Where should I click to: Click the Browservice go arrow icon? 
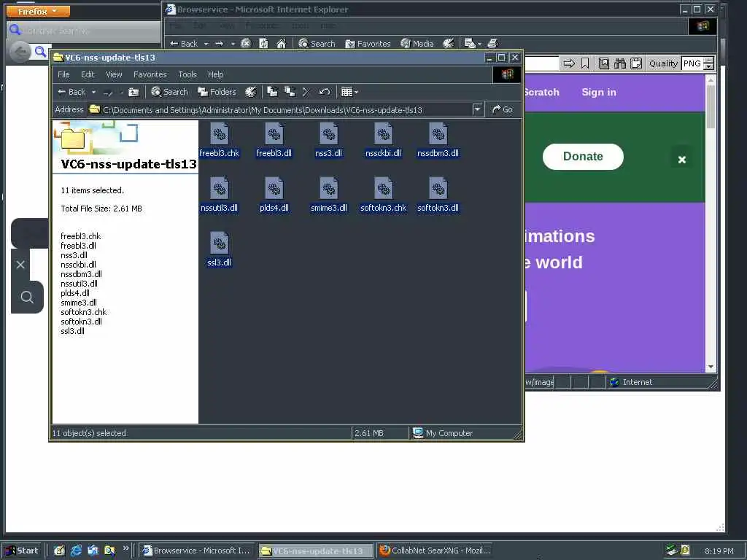point(569,63)
